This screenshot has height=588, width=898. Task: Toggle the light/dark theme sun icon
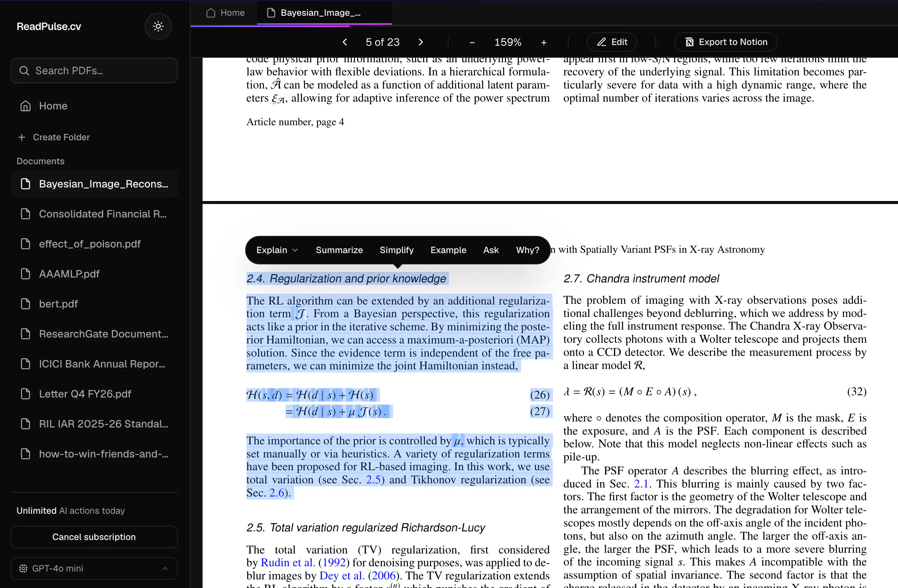point(158,26)
